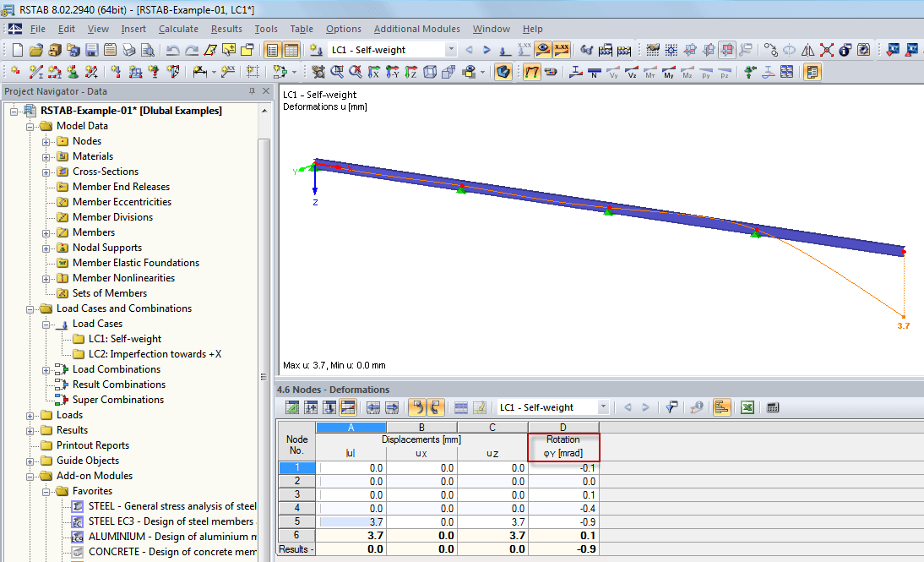This screenshot has height=562, width=924.
Task: Toggle the table display button
Action: coord(291,50)
